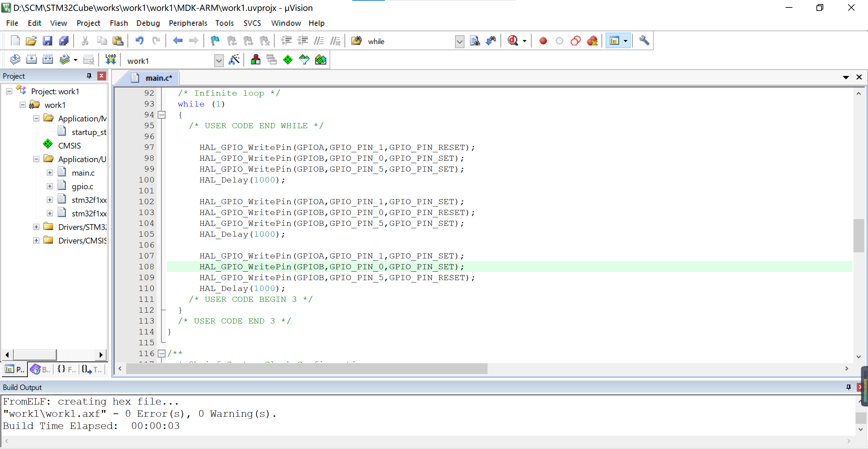Open the Peripherals menu

188,23
